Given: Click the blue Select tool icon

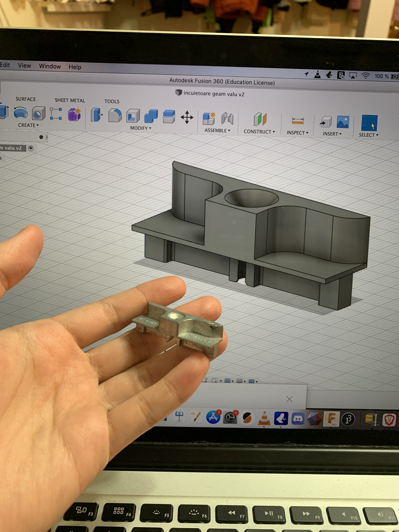Looking at the screenshot, I should click(369, 123).
